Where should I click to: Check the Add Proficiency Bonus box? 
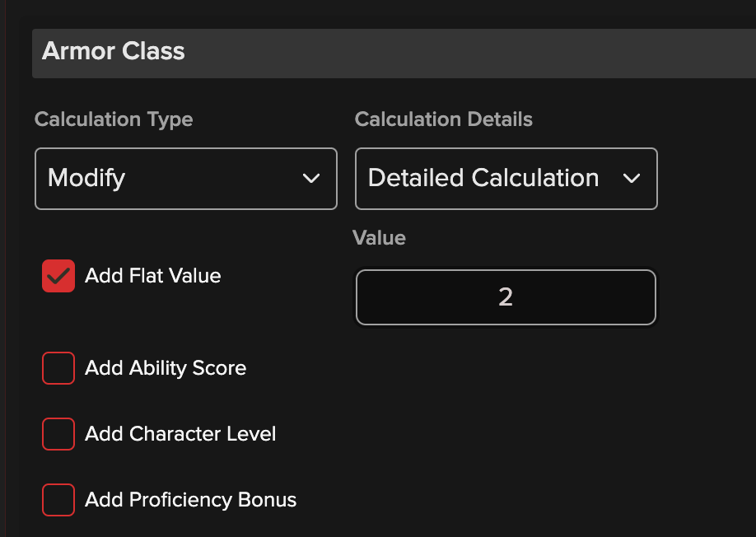(58, 500)
